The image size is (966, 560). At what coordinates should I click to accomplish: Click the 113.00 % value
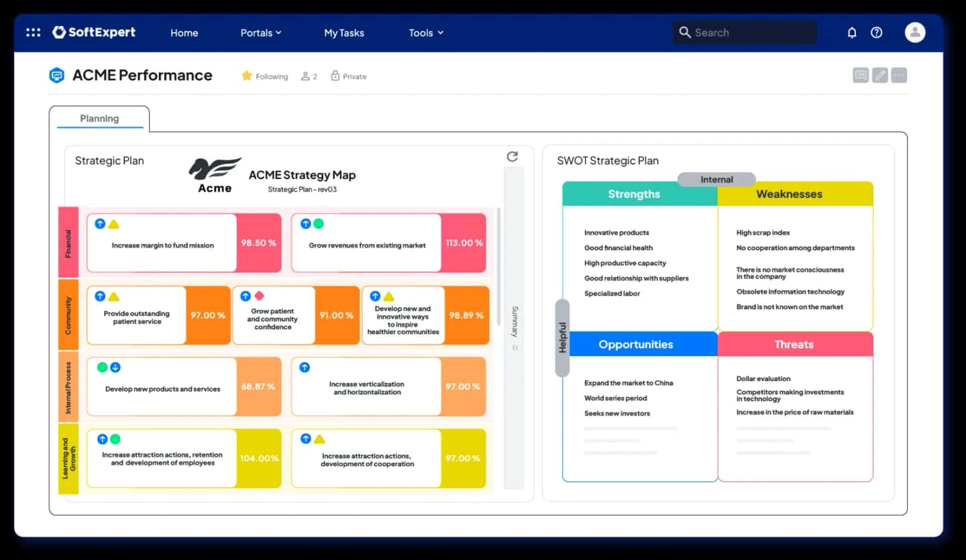[464, 243]
